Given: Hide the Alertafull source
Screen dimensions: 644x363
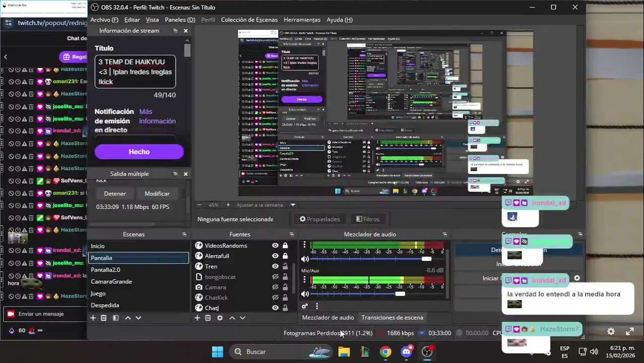Looking at the screenshot, I should click(275, 256).
